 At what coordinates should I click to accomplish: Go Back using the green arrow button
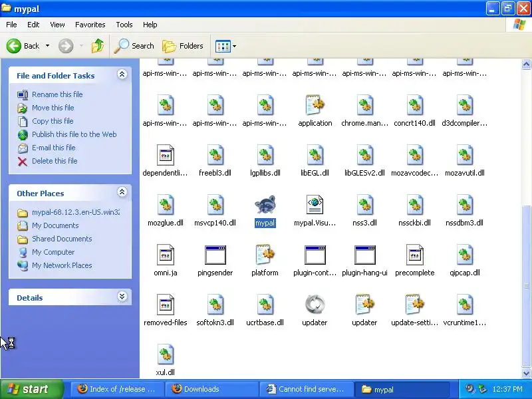tap(14, 46)
